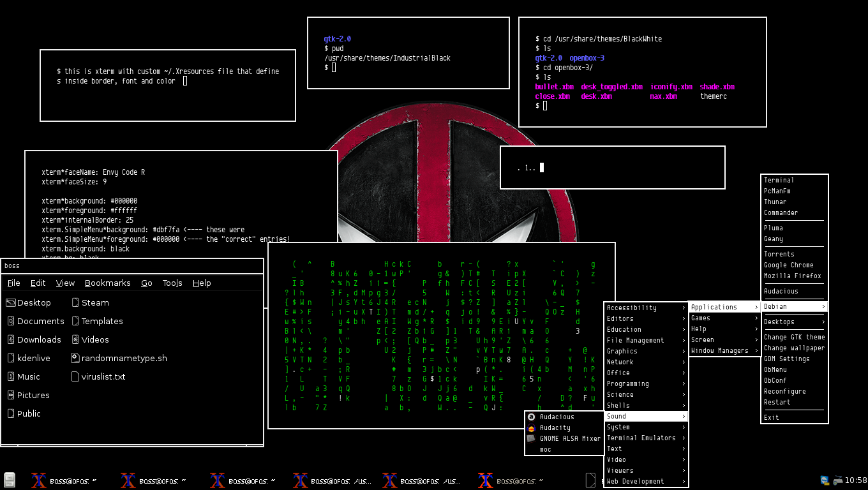
Task: Launch moc from the Sound submenu
Action: point(564,449)
